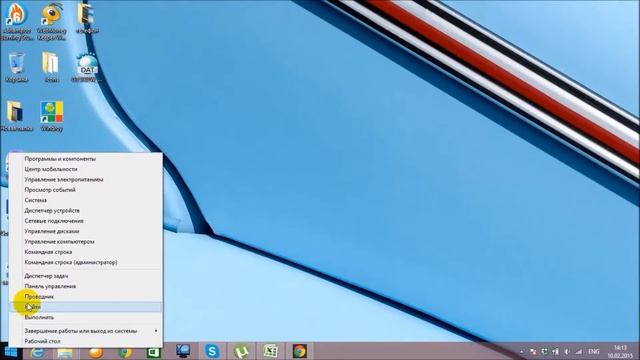Open Программы и компоненты from the menu
Viewport: 640px width, 360px height.
[86, 159]
